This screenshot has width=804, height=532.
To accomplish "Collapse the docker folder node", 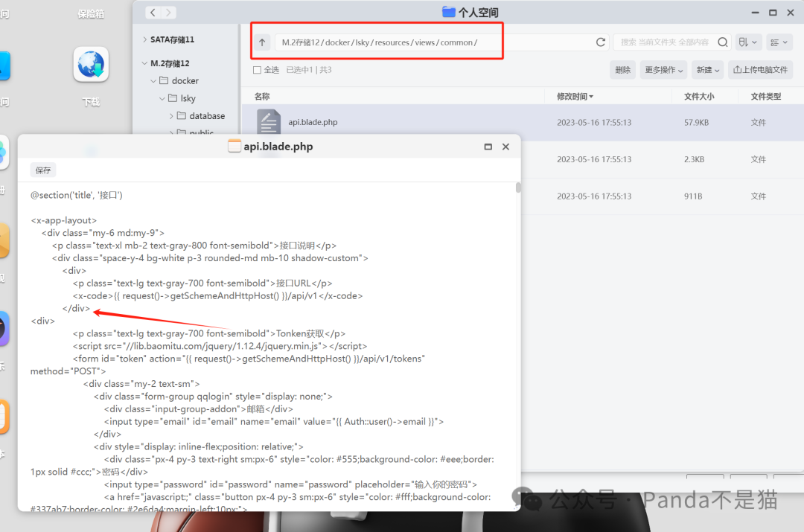I will coord(153,81).
